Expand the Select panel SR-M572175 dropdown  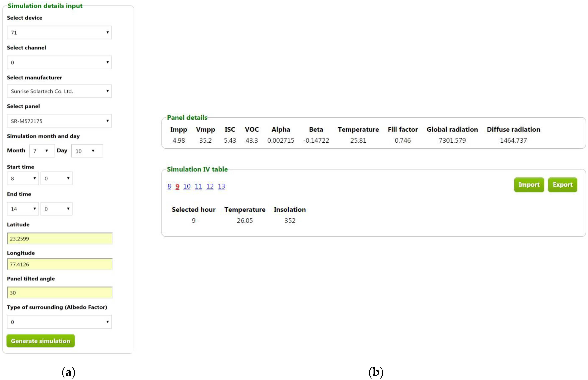pos(59,121)
